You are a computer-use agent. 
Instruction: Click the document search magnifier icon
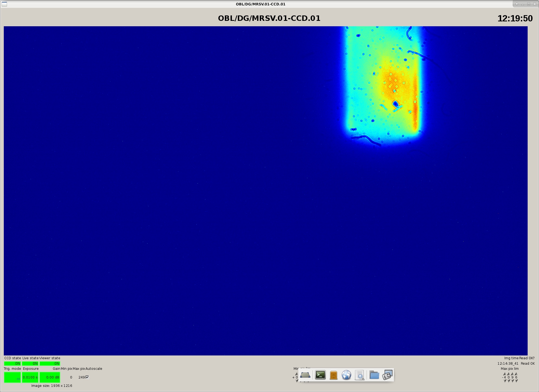pyautogui.click(x=360, y=375)
